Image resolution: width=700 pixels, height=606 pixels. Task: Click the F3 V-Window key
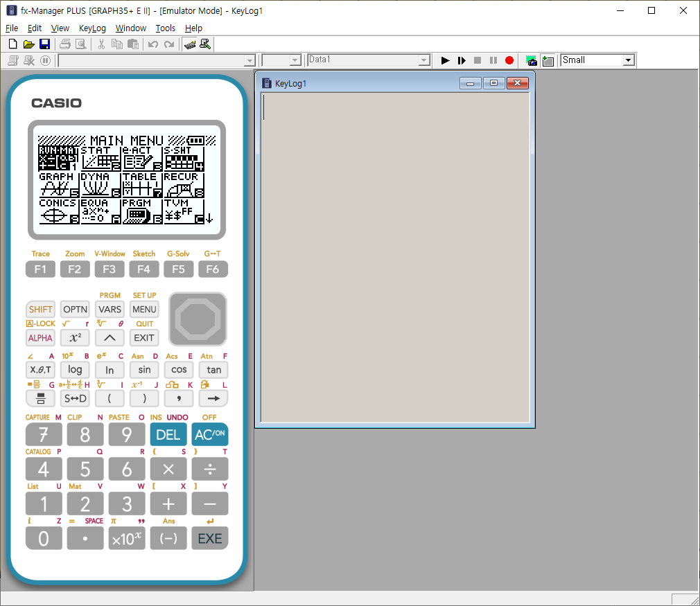tap(110, 269)
